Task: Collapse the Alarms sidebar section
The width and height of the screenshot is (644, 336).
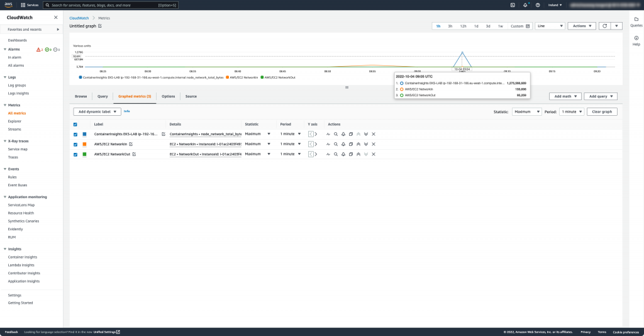Action: coord(5,49)
